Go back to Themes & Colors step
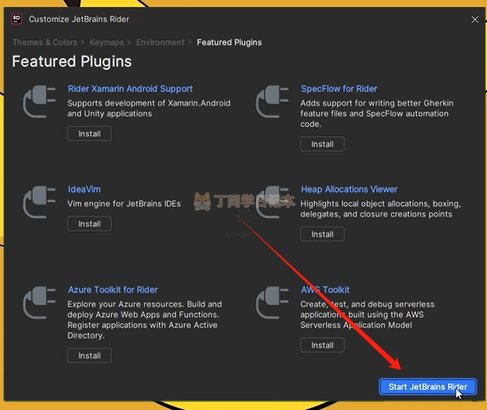The image size is (487, 410). coord(45,42)
